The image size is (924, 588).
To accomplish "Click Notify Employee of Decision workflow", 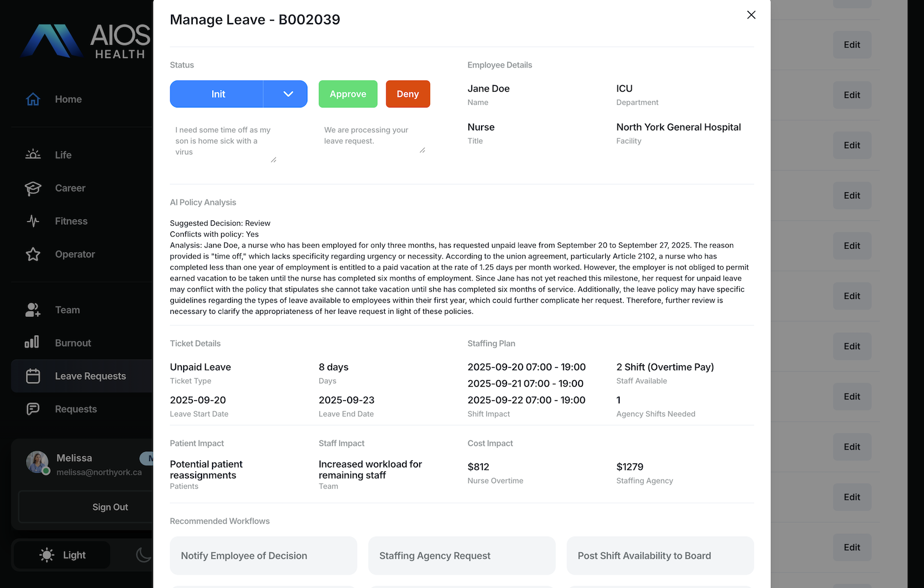I will tap(263, 555).
